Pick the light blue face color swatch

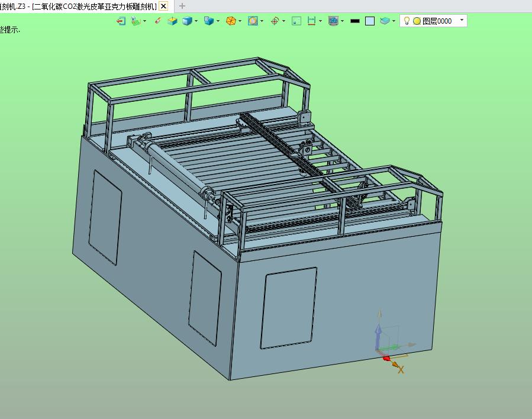click(370, 21)
